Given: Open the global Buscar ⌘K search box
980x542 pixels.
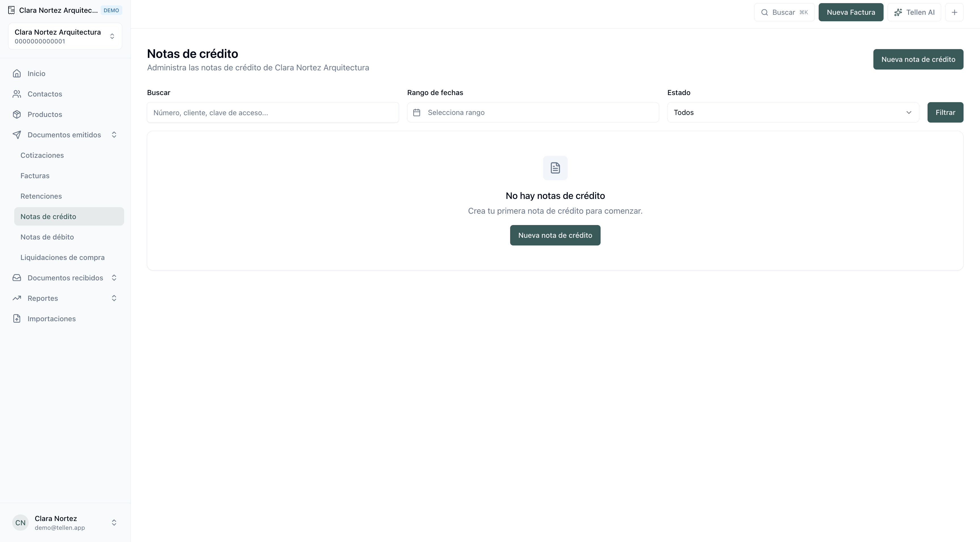Looking at the screenshot, I should pyautogui.click(x=784, y=12).
